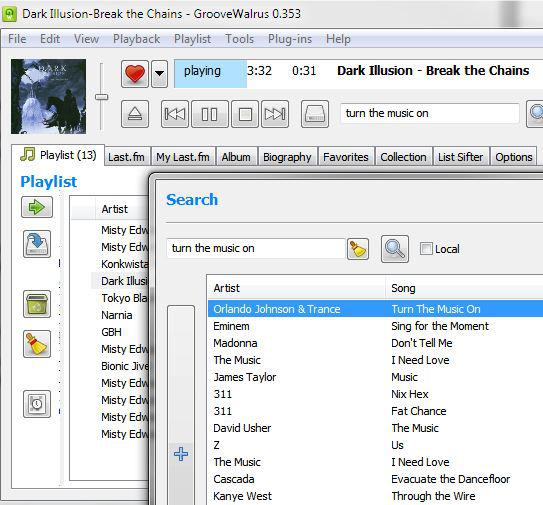Screen dimensions: 543x505
Task: Open the dropdown arrow beside the heart
Action: 159,74
